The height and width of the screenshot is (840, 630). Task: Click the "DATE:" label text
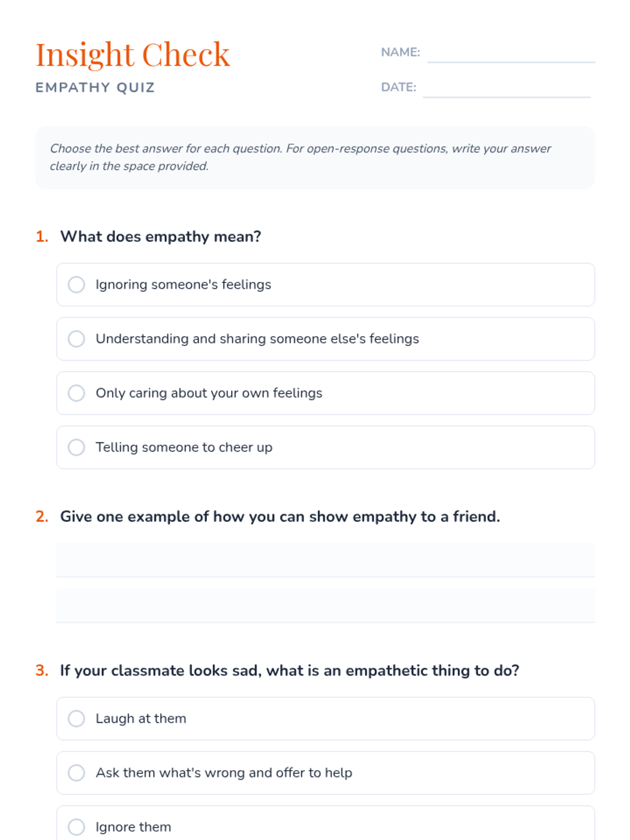[398, 87]
